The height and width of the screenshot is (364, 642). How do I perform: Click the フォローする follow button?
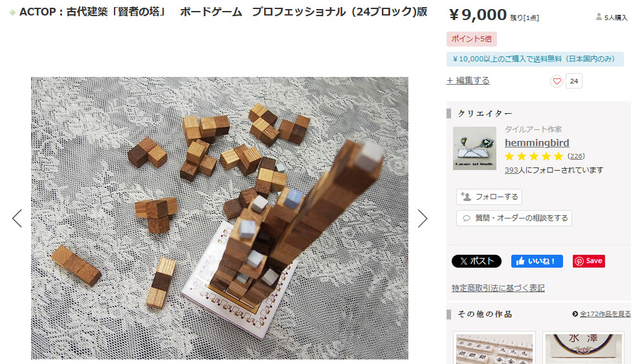coord(489,197)
